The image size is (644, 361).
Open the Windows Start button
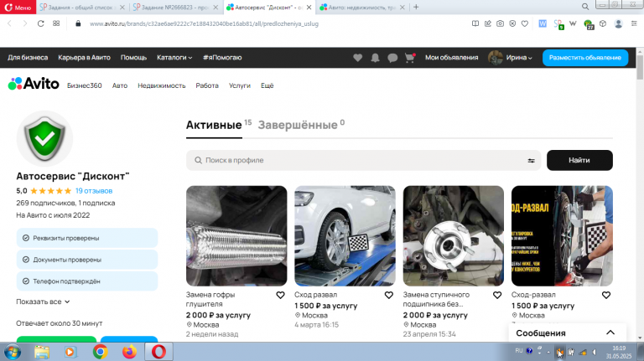(13, 352)
